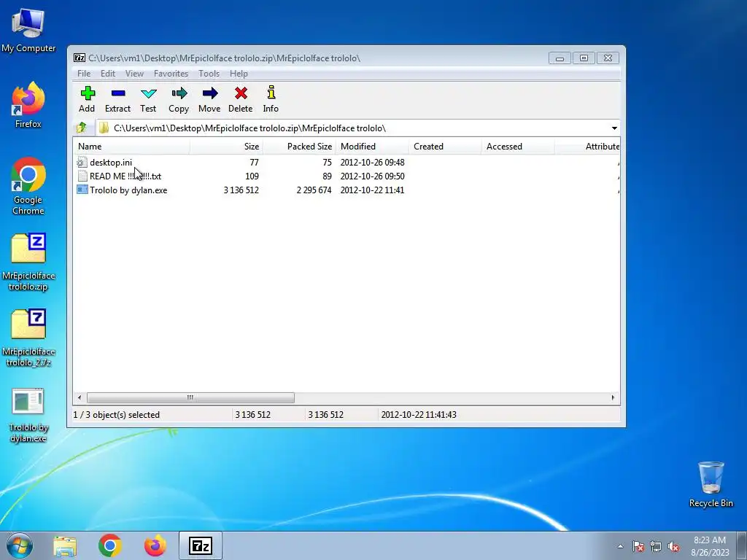This screenshot has height=560, width=747.
Task: Click the Extract toolbar icon
Action: [x=117, y=93]
